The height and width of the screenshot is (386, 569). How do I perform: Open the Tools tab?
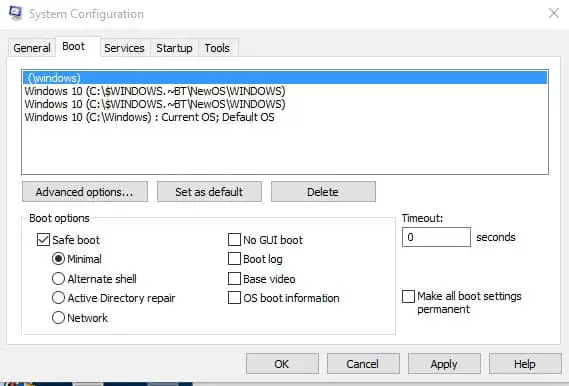[x=217, y=48]
